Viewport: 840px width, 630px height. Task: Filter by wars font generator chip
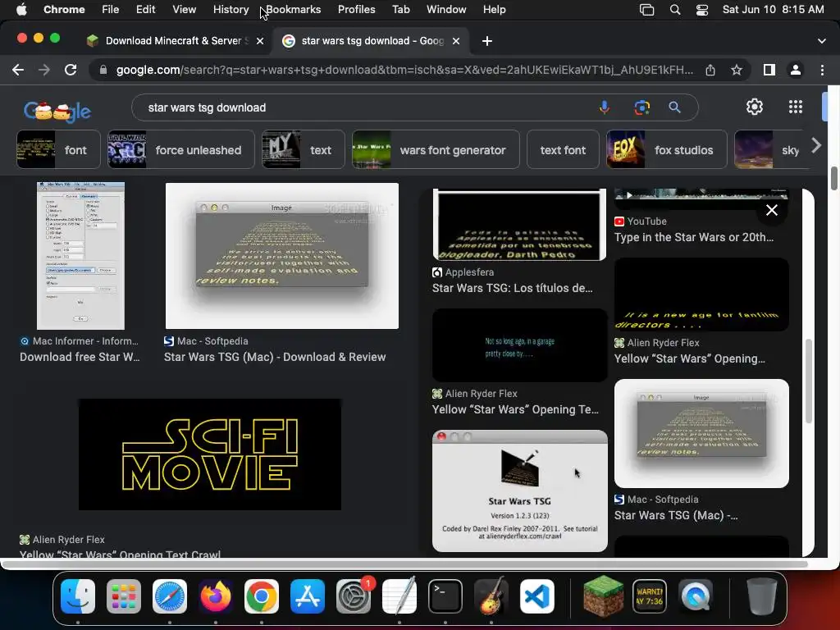436,149
